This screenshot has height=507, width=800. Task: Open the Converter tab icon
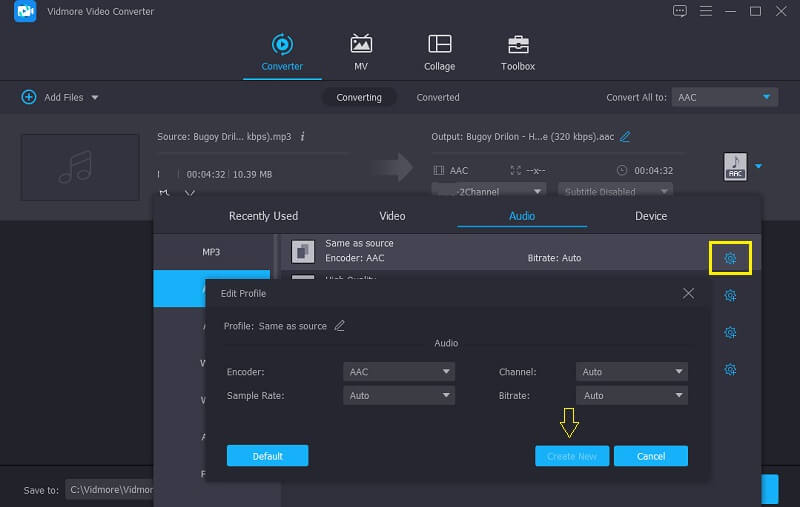[282, 44]
